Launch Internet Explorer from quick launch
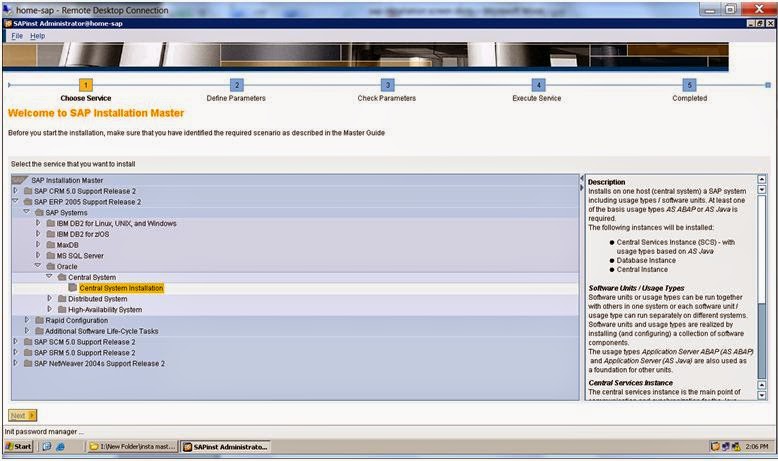Image resolution: width=778 pixels, height=461 pixels. tap(60, 447)
